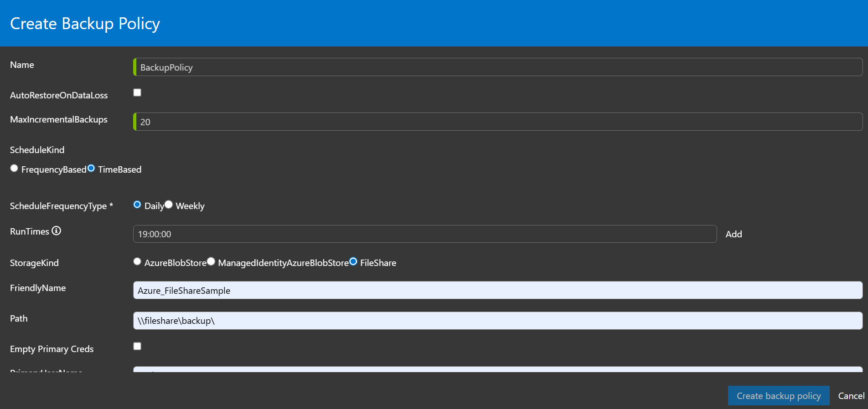Cancel the backup policy dialog
The image size is (868, 409).
click(x=851, y=396)
